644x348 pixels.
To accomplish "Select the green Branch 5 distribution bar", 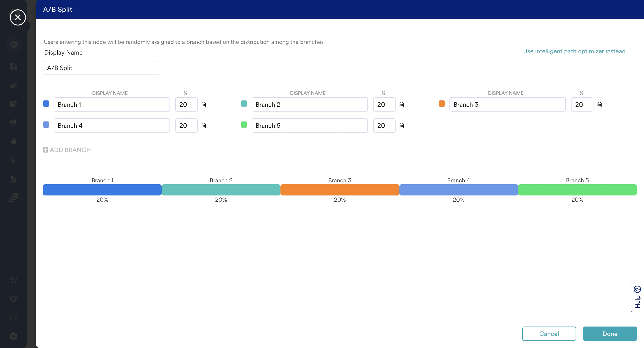I will (577, 190).
